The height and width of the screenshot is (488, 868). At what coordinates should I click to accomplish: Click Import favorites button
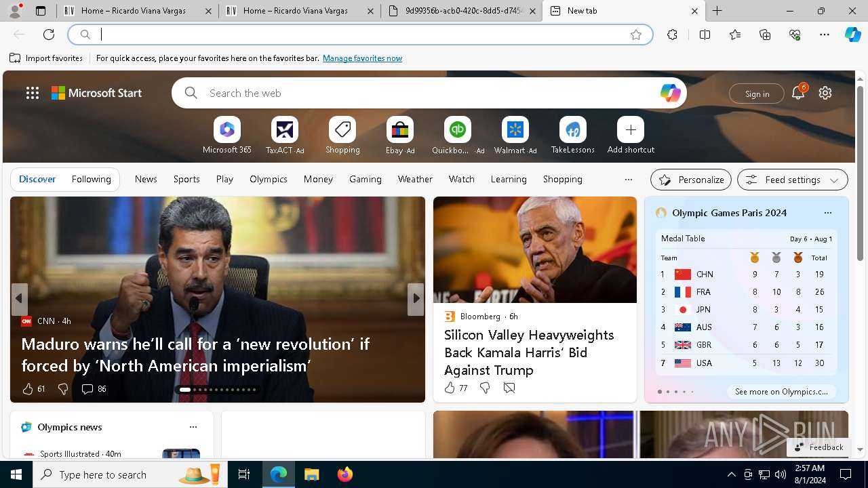point(46,58)
